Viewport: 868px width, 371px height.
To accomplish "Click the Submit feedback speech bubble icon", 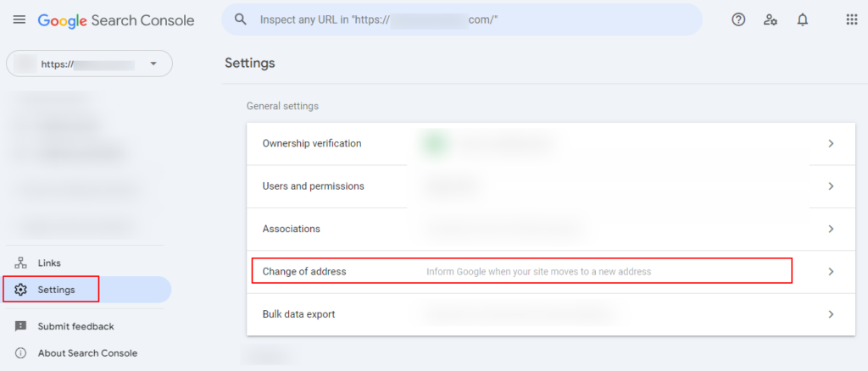I will [x=21, y=326].
